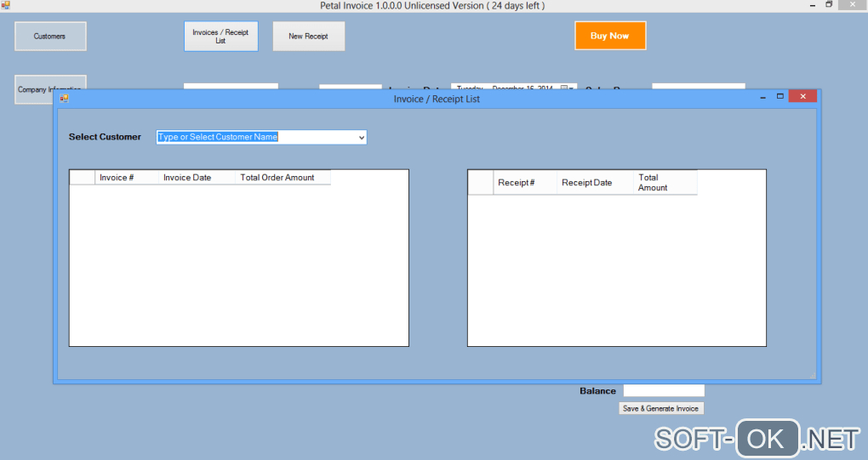Open the Invoices / Receipt List
Screen dimensions: 868x460
point(221,37)
